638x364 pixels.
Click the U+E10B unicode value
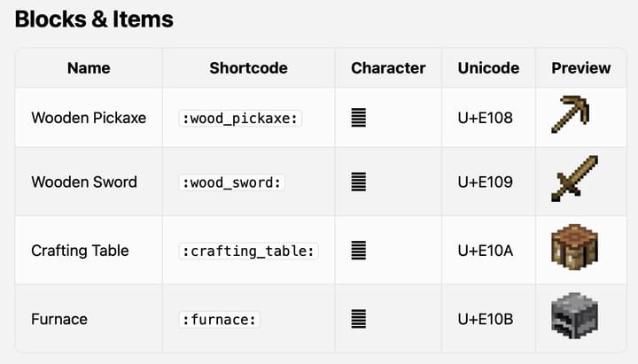pos(485,318)
